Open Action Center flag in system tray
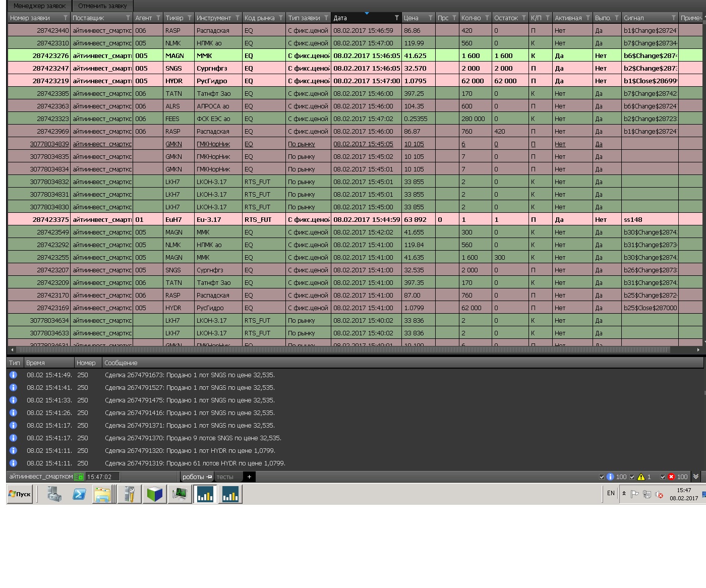Image resolution: width=706 pixels, height=588 pixels. click(x=635, y=494)
